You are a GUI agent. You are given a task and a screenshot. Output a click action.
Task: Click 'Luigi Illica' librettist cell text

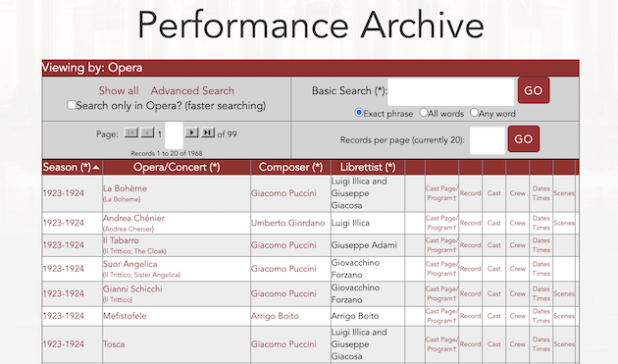click(x=350, y=223)
